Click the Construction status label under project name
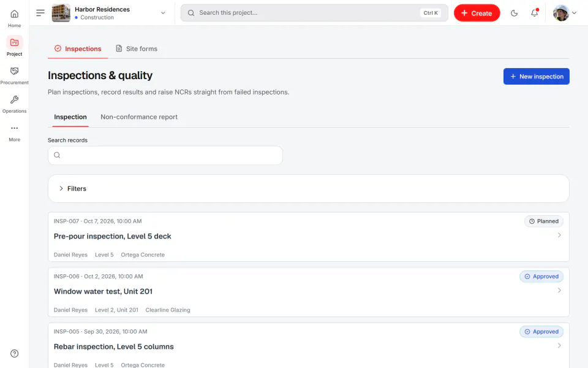 click(x=97, y=17)
